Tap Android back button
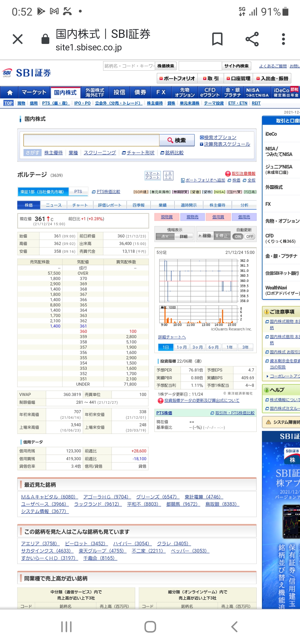This screenshot has height=644, width=300. click(x=234, y=627)
